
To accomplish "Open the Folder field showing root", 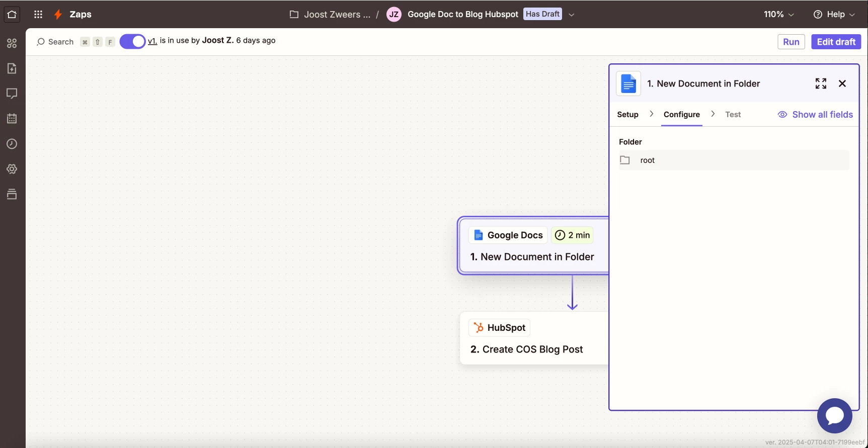I will (x=734, y=160).
